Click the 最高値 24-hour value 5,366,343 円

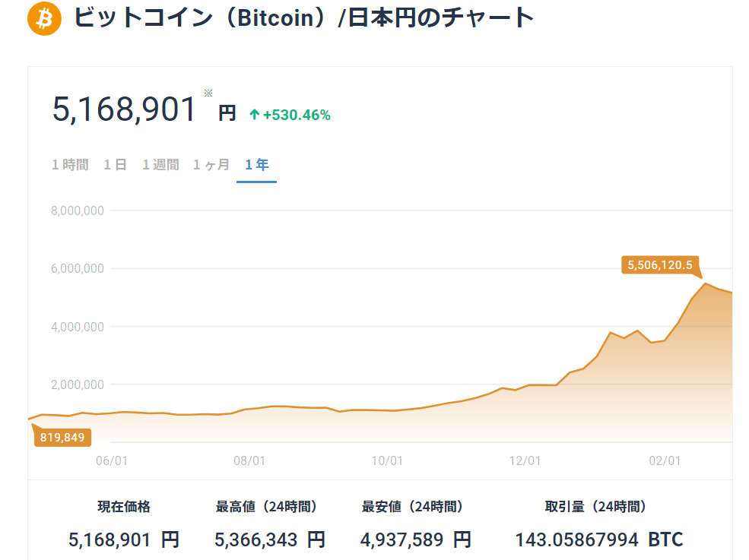tap(270, 539)
